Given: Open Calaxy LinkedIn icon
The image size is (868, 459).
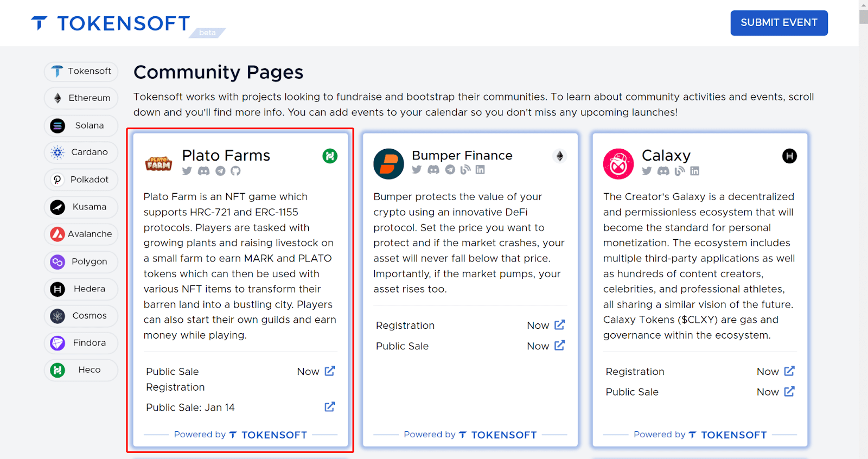Looking at the screenshot, I should pyautogui.click(x=695, y=171).
